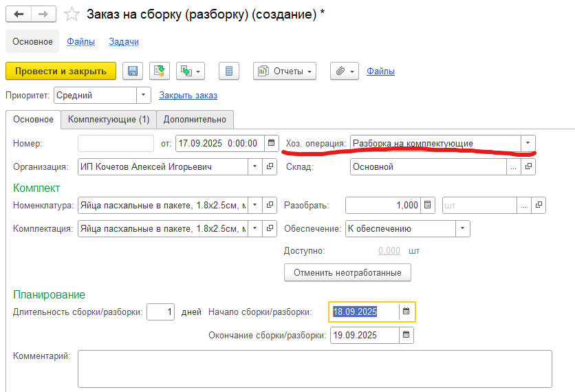Screen dimensions: 575x392
Task: Expand the Приоритет dropdown list
Action: [143, 96]
